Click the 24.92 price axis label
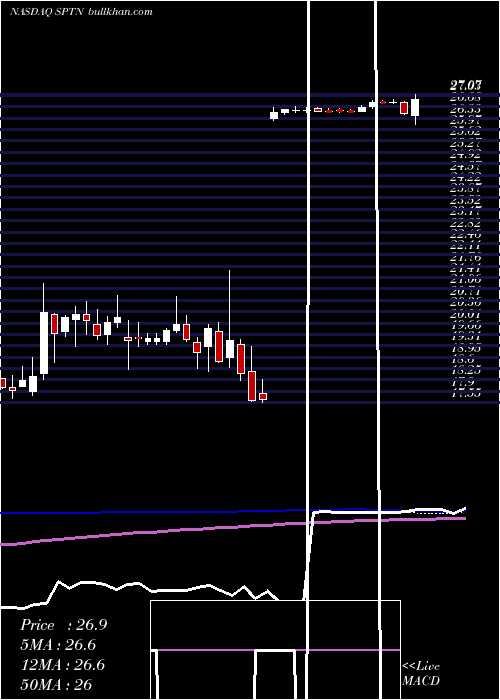500x700 pixels. tap(465, 156)
